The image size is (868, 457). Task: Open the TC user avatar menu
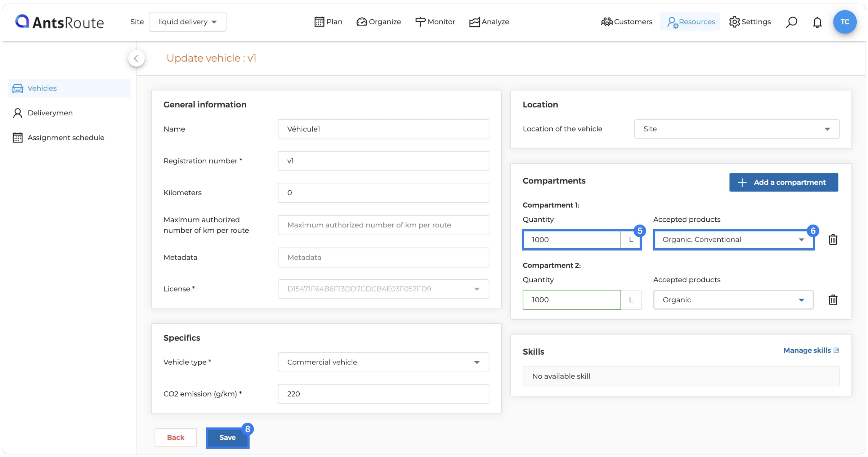click(845, 22)
